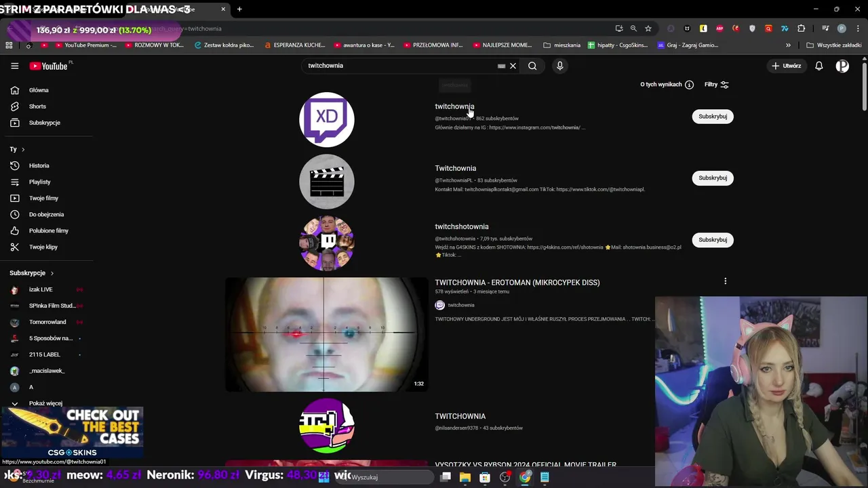
Task: Open the media control music-note icon
Action: 825,28
